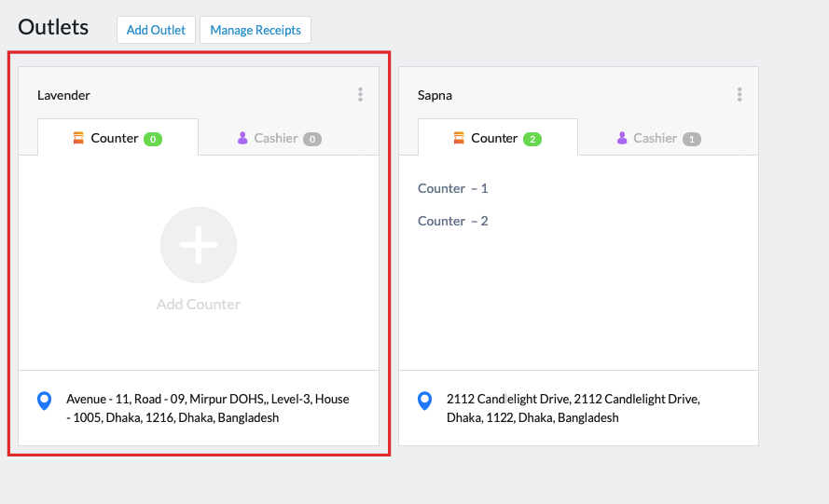This screenshot has width=829, height=504.
Task: Click Lavender's blue location pin icon
Action: [x=45, y=401]
